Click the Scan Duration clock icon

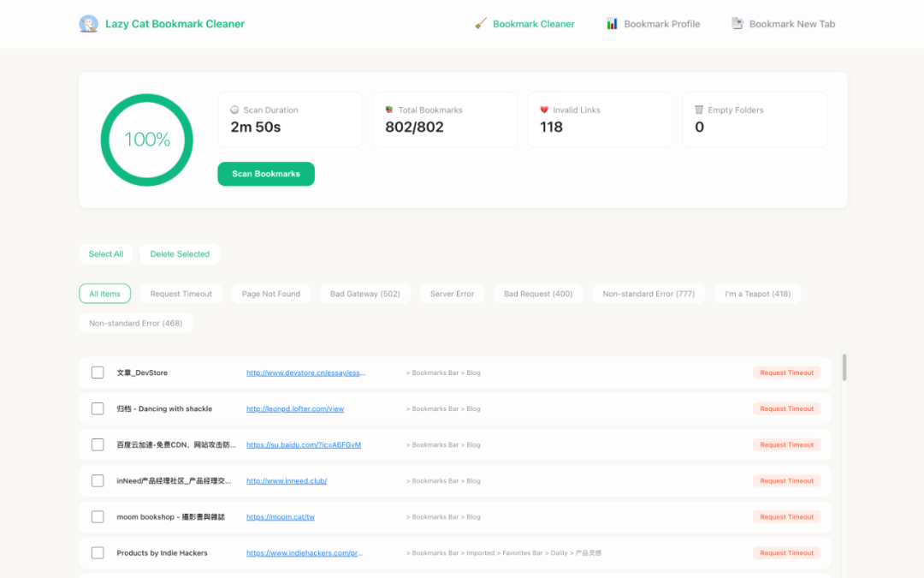[x=235, y=110]
